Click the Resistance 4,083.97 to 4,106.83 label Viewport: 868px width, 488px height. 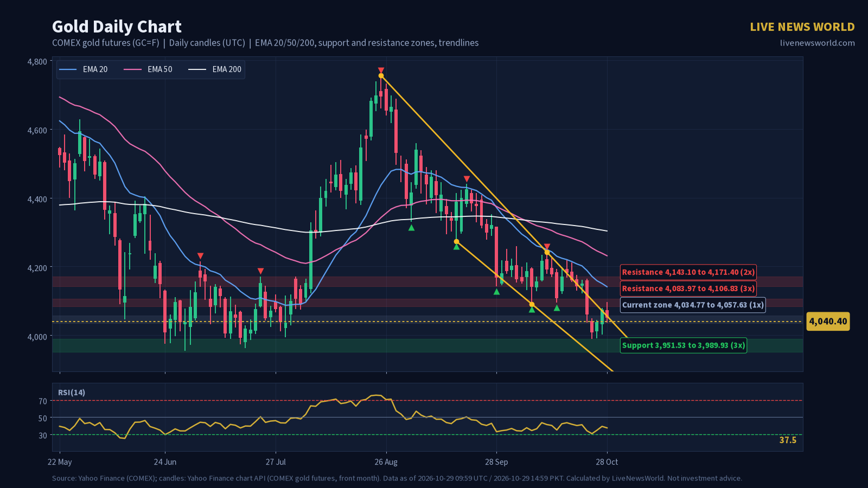pos(688,288)
